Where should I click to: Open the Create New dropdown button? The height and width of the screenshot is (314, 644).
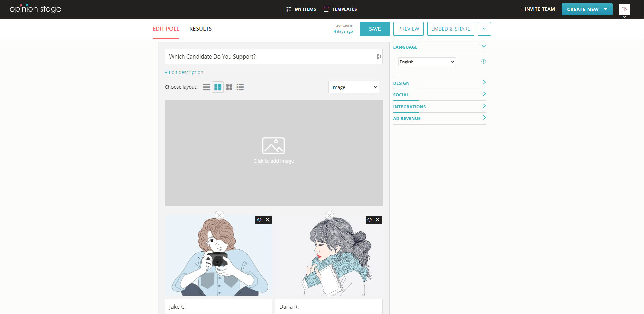point(587,9)
